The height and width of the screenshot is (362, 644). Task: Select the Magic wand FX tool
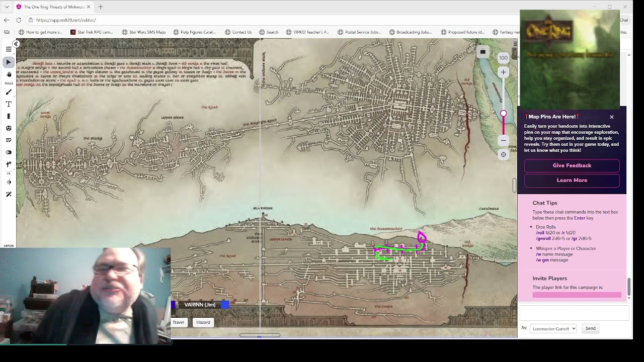(x=9, y=195)
